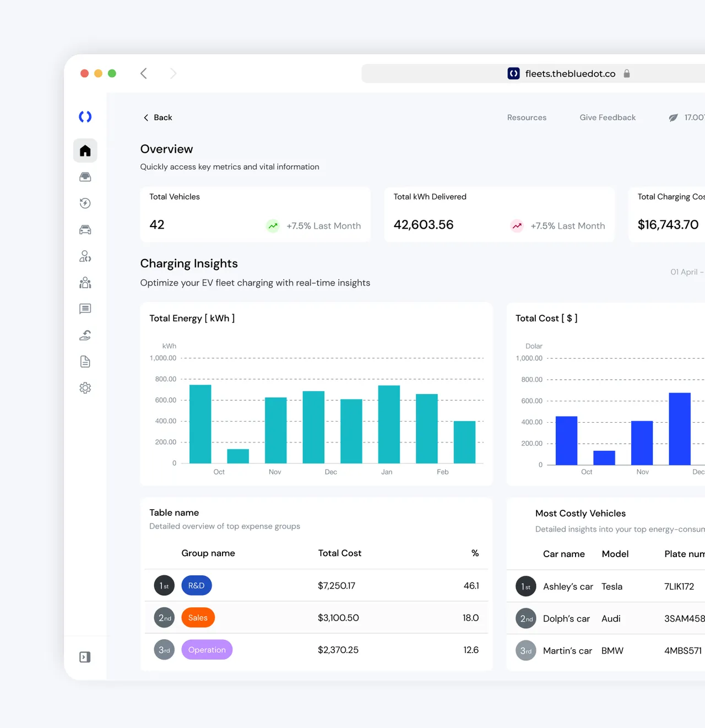Click 1st rank badge for Ashley's car
The image size is (705, 728).
[x=525, y=586]
